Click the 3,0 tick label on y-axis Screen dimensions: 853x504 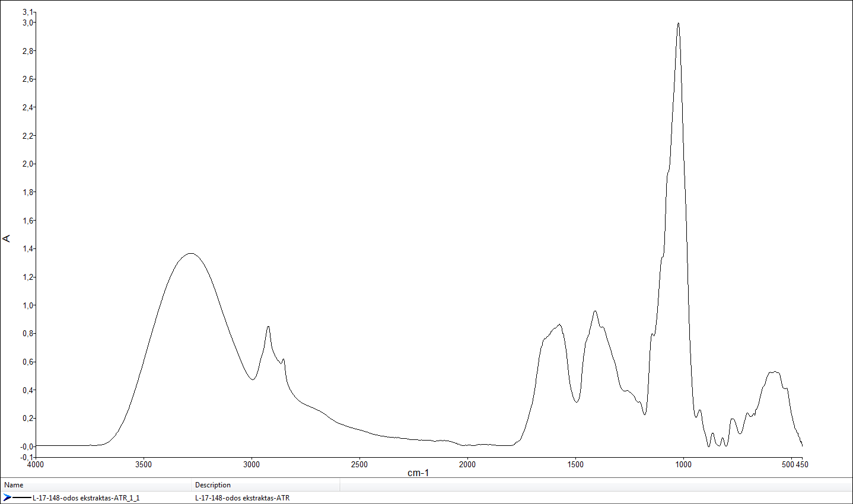tap(28, 23)
